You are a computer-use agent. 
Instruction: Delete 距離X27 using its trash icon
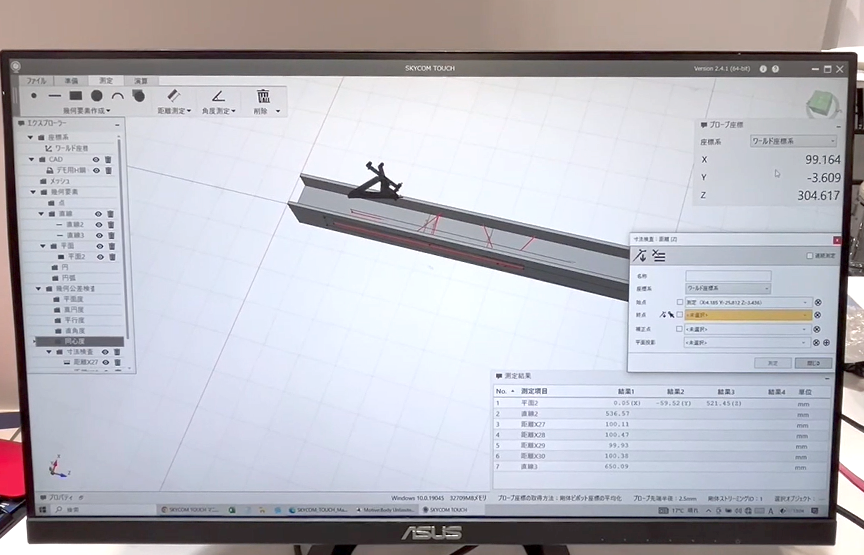click(117, 362)
